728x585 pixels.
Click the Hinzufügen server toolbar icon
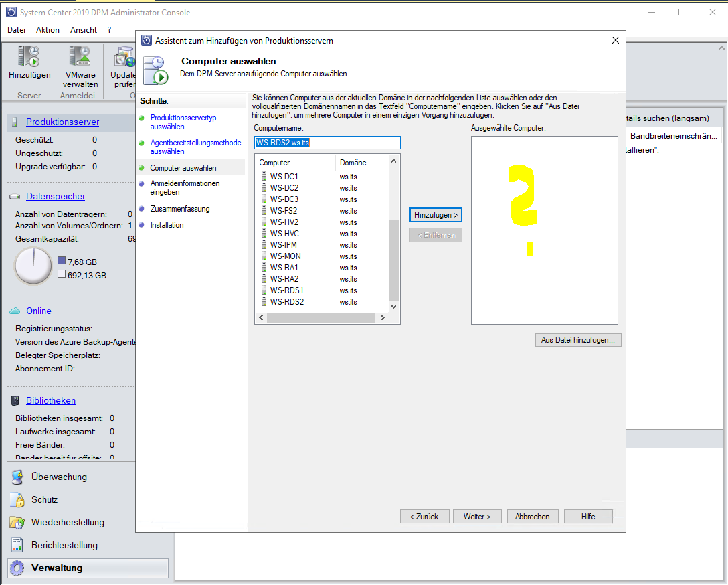point(29,56)
